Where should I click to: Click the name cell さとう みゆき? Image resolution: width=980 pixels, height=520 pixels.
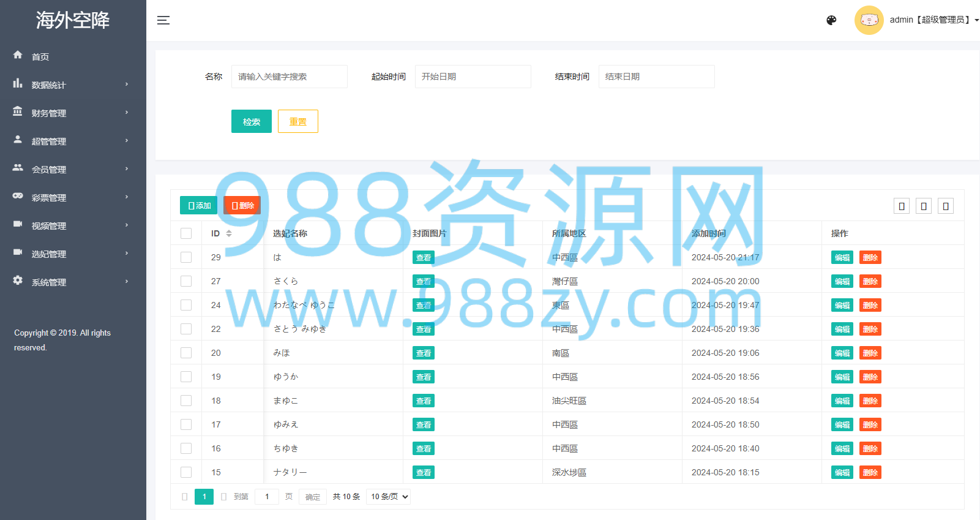coord(300,329)
